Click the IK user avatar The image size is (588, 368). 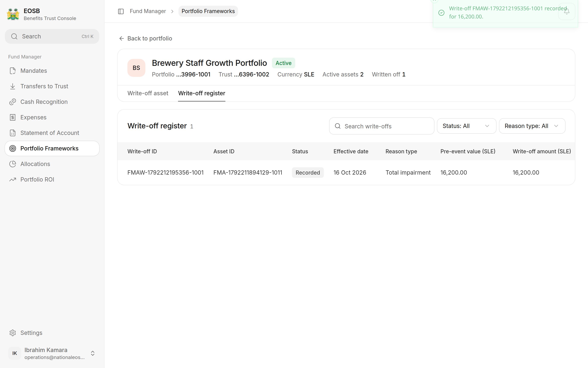point(14,353)
